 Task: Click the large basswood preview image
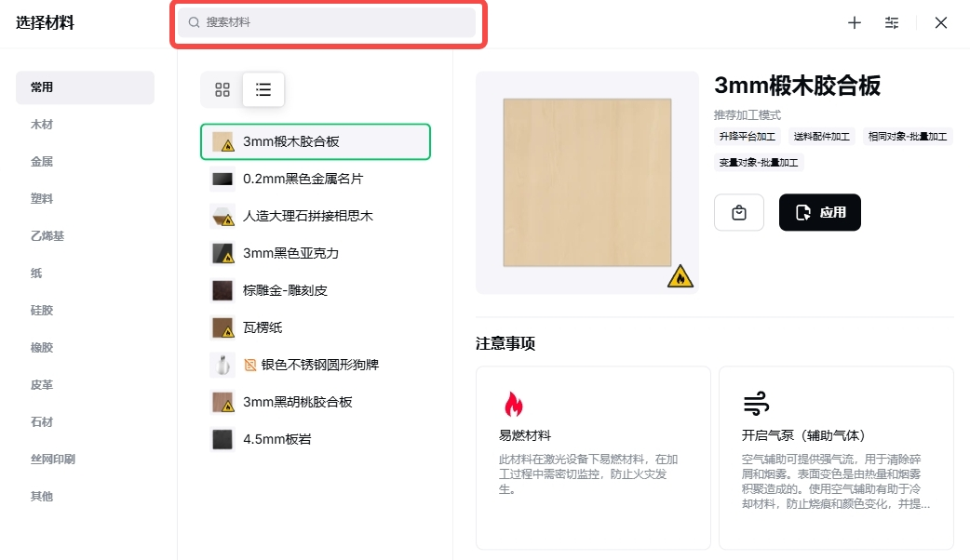tap(586, 182)
